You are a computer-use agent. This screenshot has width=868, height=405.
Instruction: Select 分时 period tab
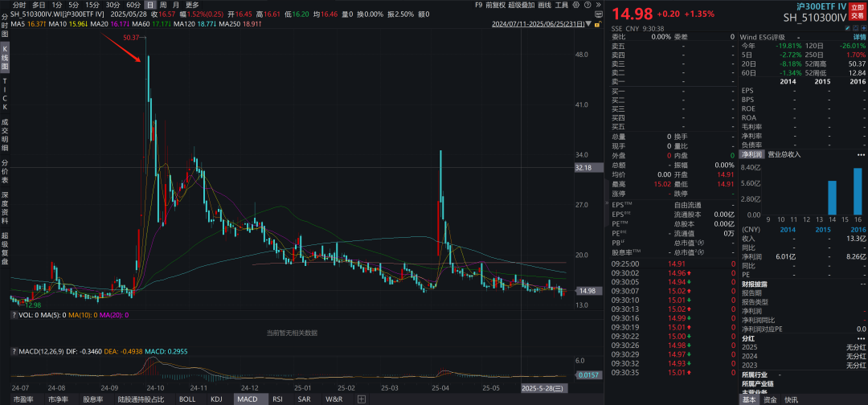click(19, 5)
